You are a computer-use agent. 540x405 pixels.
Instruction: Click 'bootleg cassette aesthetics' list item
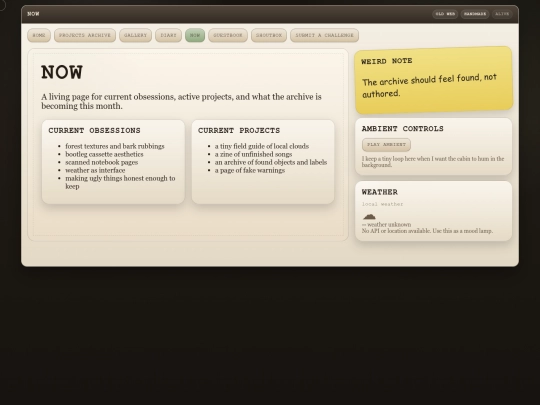point(104,154)
